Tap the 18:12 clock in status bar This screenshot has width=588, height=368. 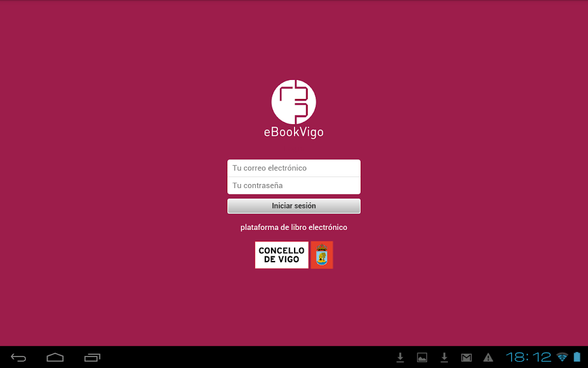[x=529, y=357]
